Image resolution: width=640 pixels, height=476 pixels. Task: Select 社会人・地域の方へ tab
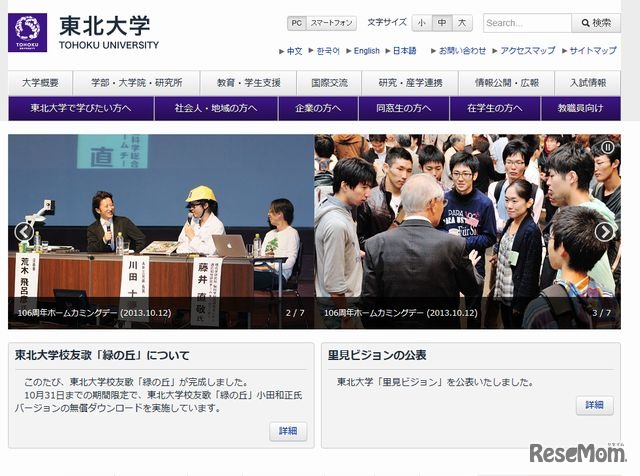click(x=216, y=108)
